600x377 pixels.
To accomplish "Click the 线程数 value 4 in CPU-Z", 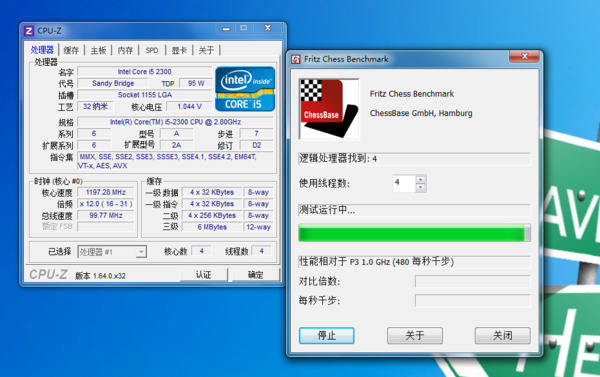I will pyautogui.click(x=262, y=251).
